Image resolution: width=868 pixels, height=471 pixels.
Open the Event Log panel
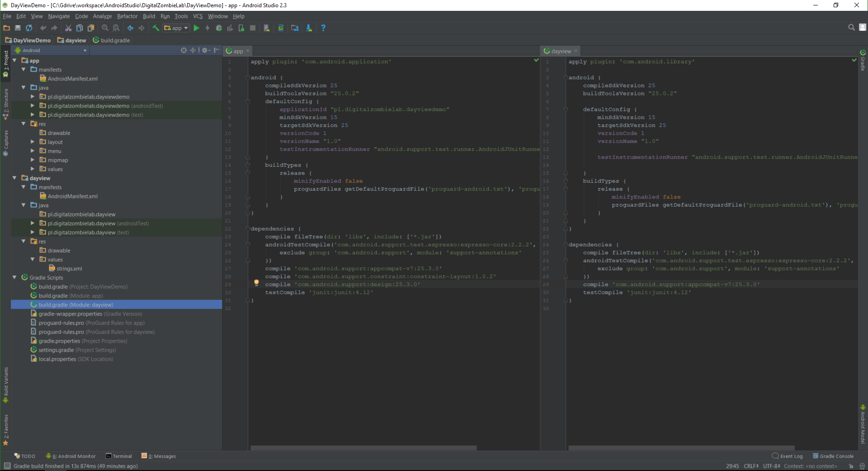pyautogui.click(x=788, y=456)
